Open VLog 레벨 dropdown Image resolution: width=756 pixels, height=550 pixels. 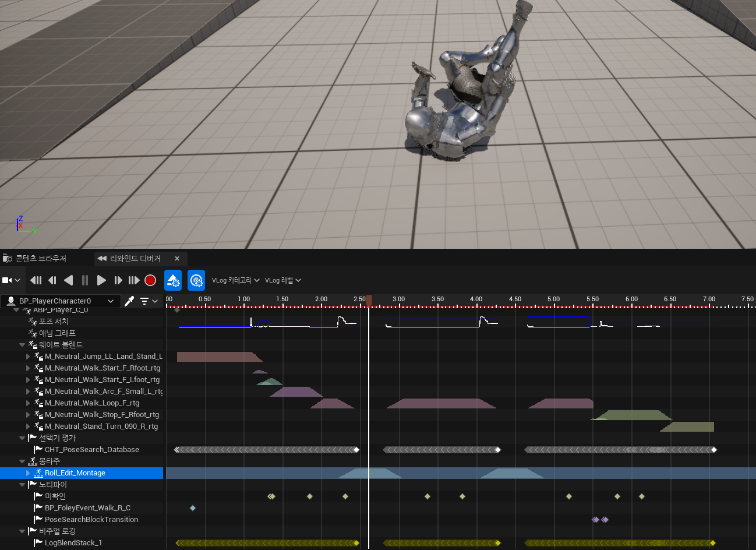coord(283,280)
